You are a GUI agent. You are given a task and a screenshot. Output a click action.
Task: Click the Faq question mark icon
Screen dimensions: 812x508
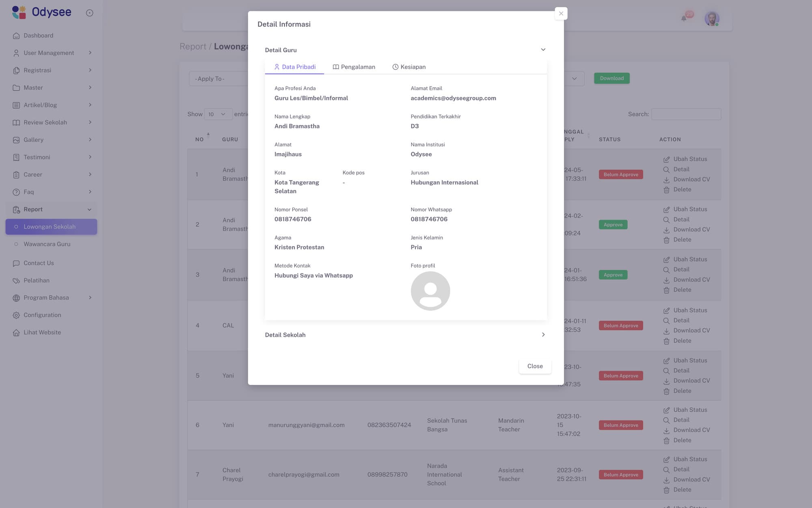click(16, 192)
